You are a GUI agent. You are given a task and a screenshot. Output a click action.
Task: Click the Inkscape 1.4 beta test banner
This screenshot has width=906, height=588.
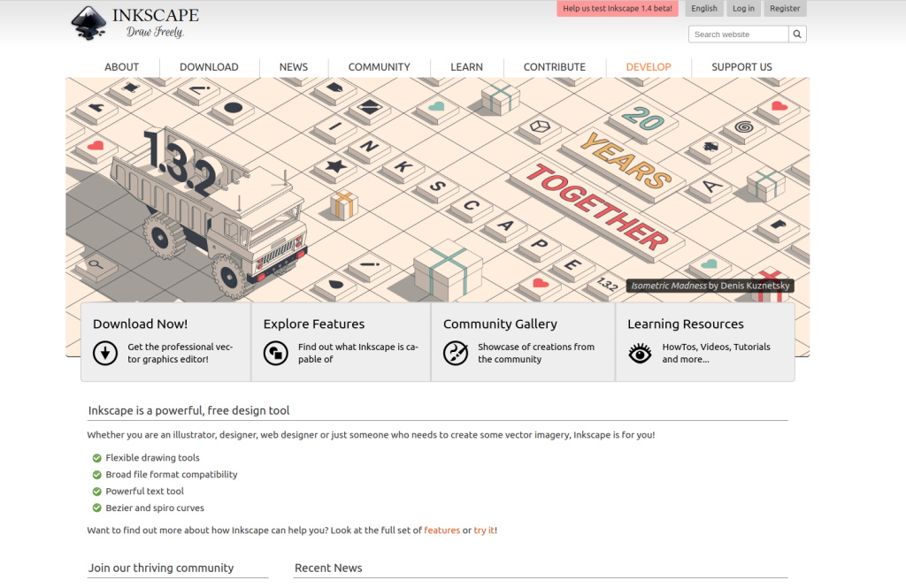(617, 9)
